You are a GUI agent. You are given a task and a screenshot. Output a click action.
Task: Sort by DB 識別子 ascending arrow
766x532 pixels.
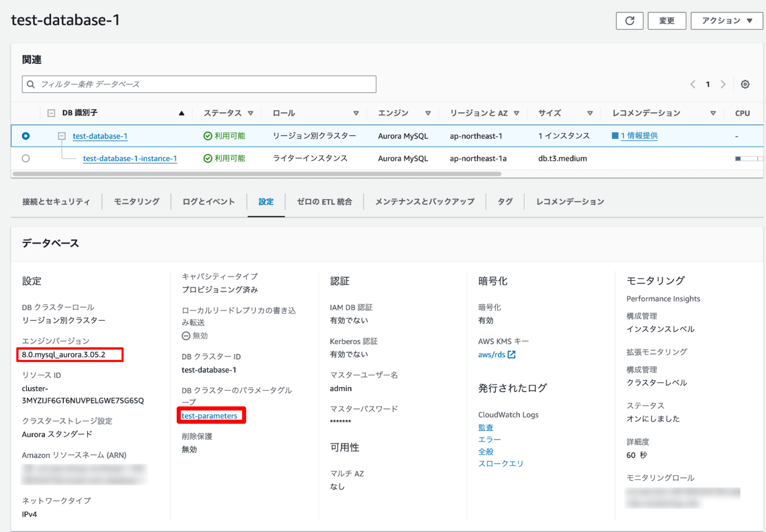(182, 113)
